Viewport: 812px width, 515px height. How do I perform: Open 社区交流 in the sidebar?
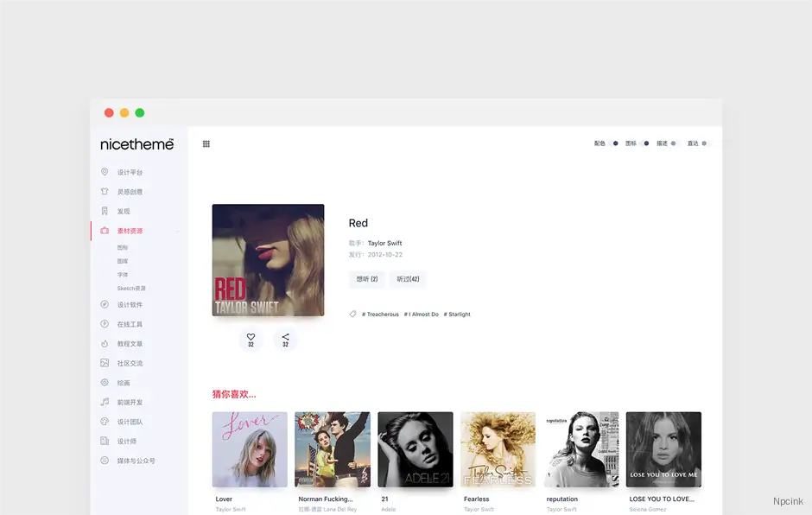point(130,363)
